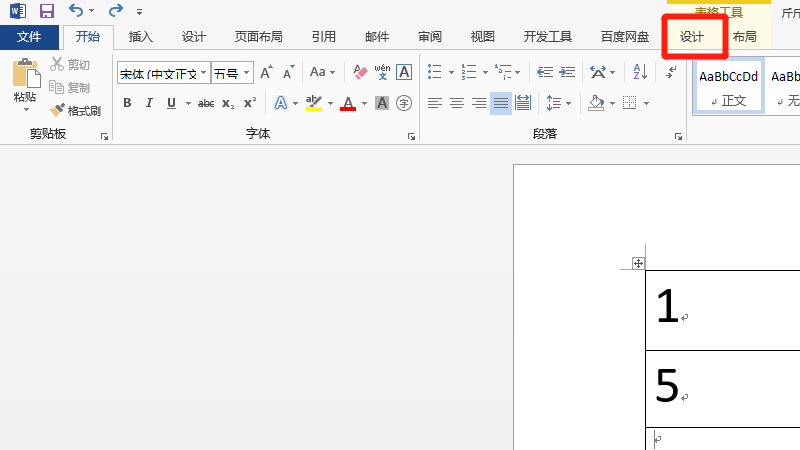Toggle Justify paragraph alignment

(500, 103)
